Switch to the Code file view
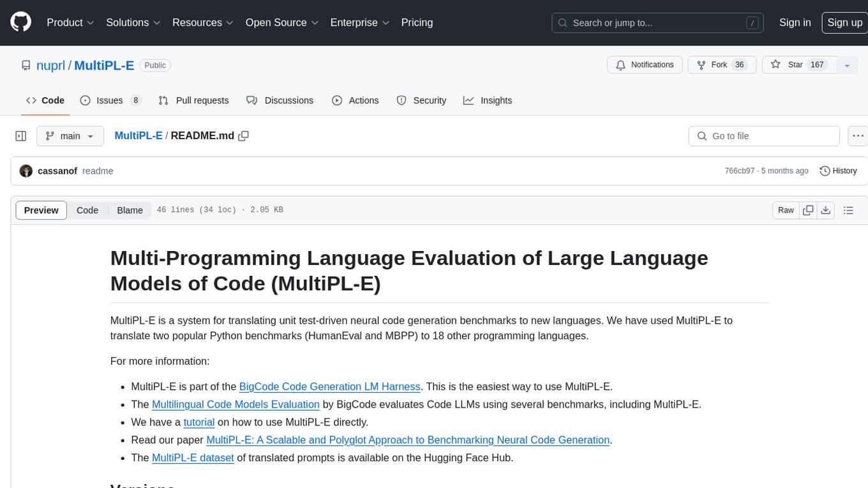Image resolution: width=868 pixels, height=488 pixels. [x=87, y=210]
